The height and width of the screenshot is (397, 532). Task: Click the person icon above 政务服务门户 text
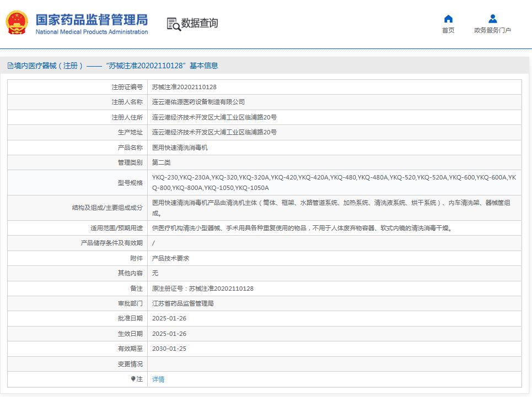coord(491,19)
